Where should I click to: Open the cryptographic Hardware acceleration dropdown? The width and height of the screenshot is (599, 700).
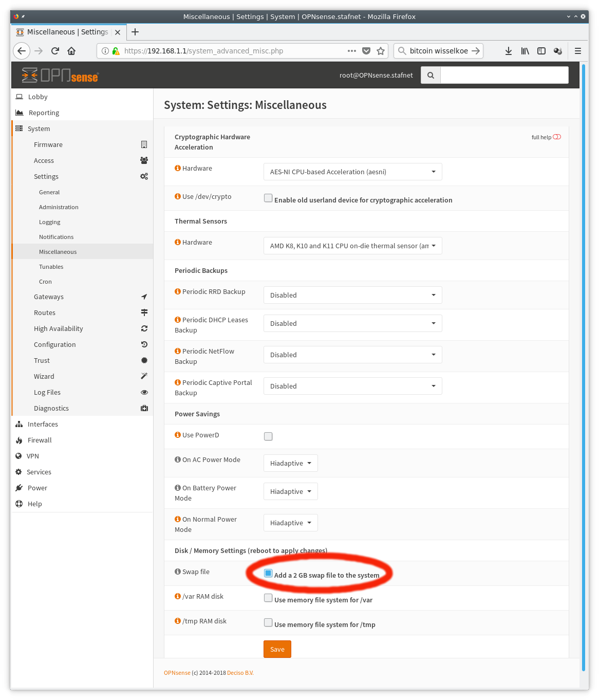[352, 172]
